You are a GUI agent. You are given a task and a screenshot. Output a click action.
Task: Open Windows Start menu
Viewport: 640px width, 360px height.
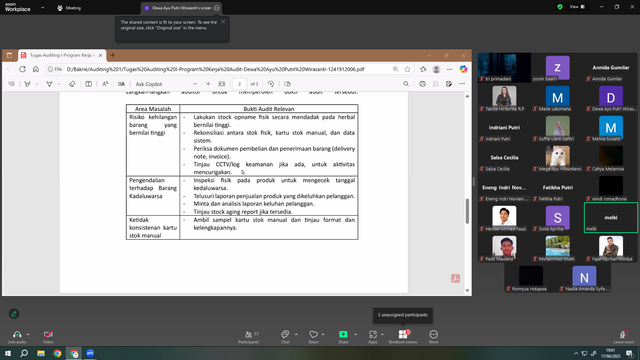click(x=8, y=353)
